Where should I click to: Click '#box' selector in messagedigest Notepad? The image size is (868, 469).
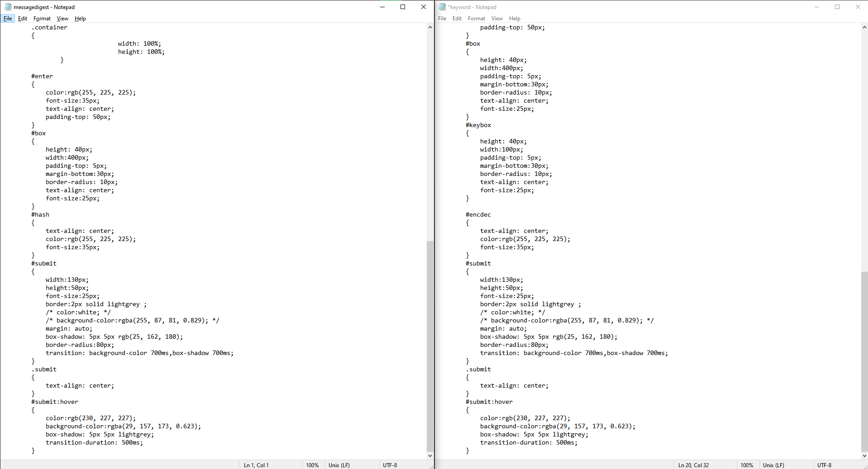38,133
